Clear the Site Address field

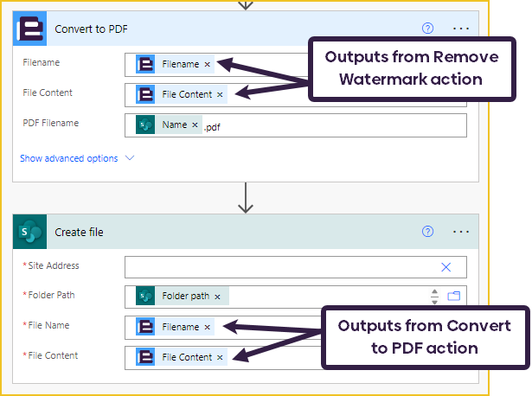point(445,267)
